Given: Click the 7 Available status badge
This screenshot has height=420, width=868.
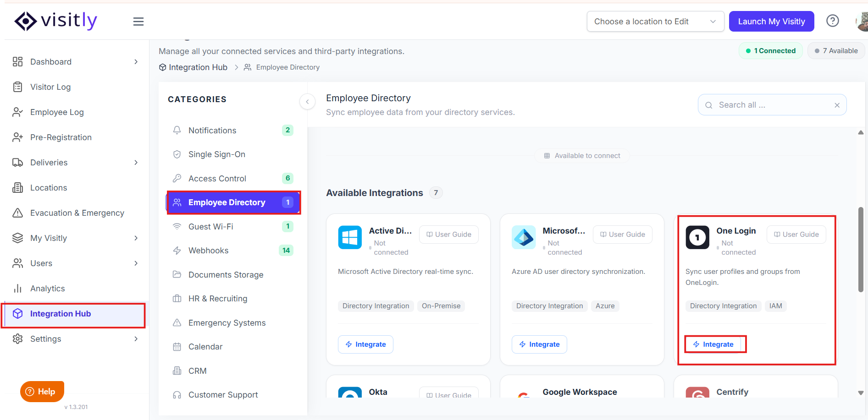Looking at the screenshot, I should (836, 51).
